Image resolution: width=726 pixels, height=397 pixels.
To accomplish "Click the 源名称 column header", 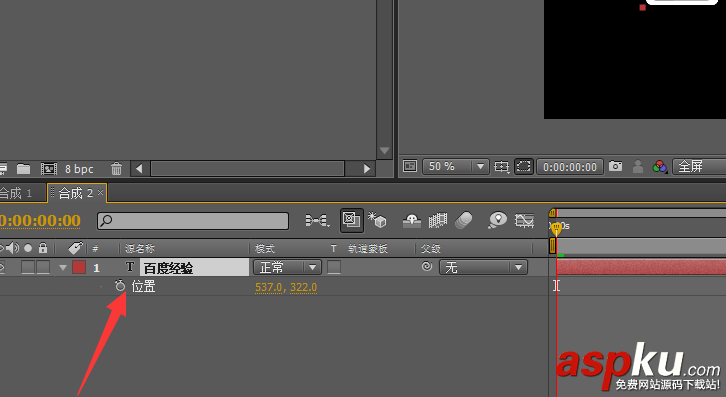I will (x=139, y=249).
